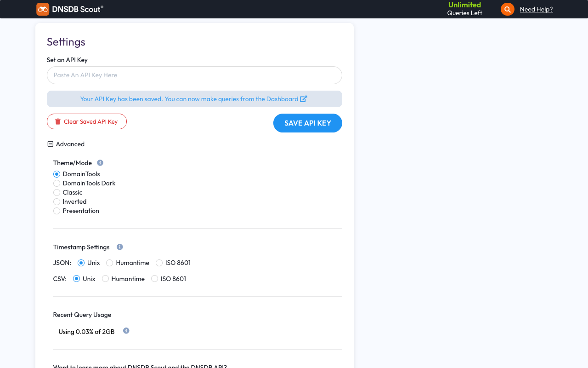The width and height of the screenshot is (588, 368).
Task: Collapse the Advanced section
Action: tap(51, 144)
